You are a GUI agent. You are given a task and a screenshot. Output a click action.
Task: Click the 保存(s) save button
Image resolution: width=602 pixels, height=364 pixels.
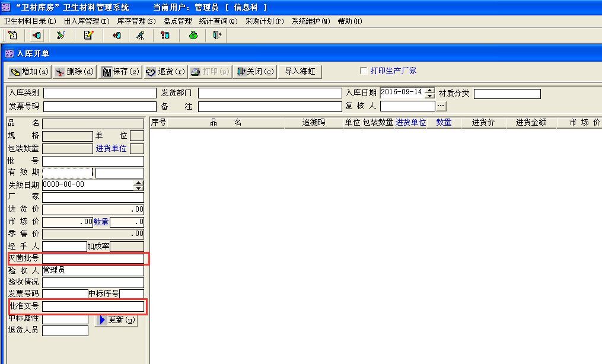pyautogui.click(x=120, y=72)
